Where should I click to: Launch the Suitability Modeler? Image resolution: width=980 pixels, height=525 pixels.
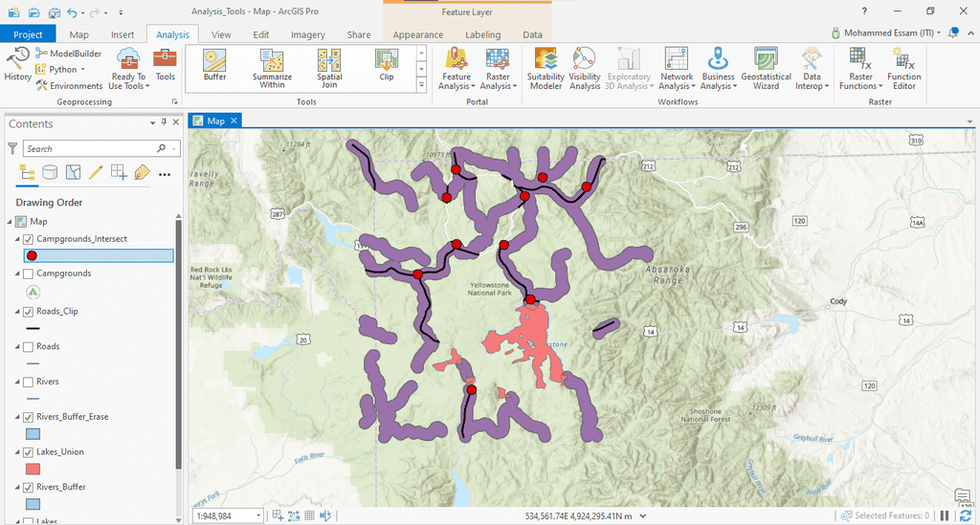tap(546, 69)
